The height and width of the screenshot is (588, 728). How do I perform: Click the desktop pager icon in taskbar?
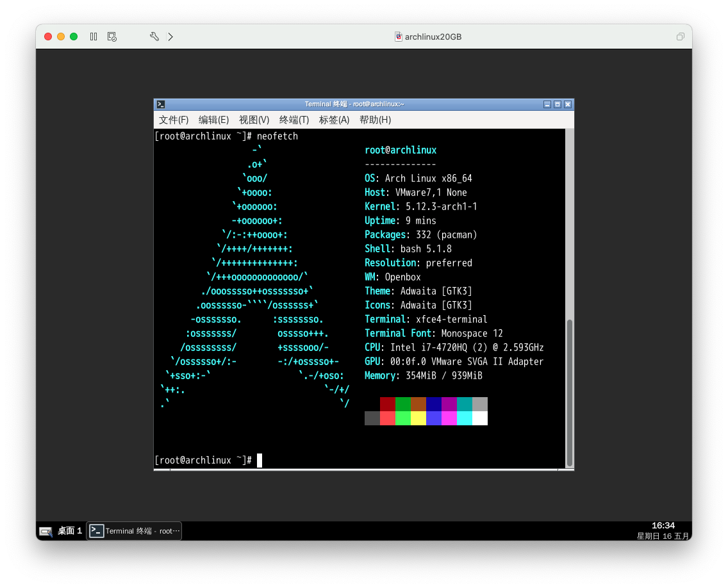pyautogui.click(x=46, y=532)
